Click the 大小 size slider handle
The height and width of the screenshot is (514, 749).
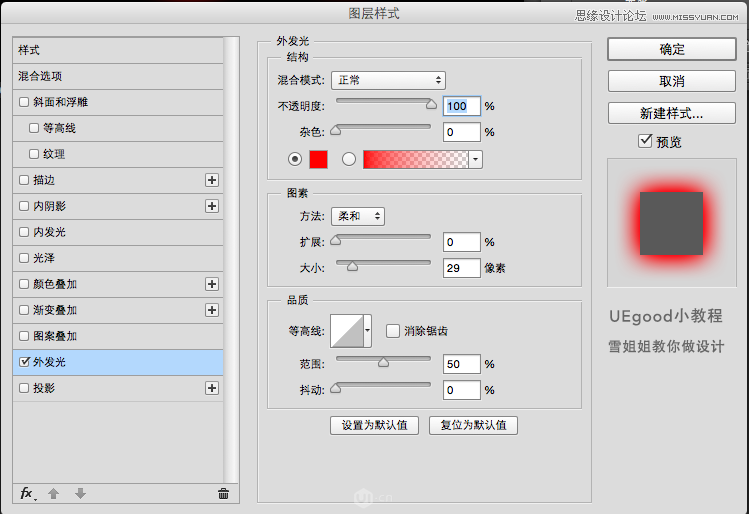[x=353, y=266]
